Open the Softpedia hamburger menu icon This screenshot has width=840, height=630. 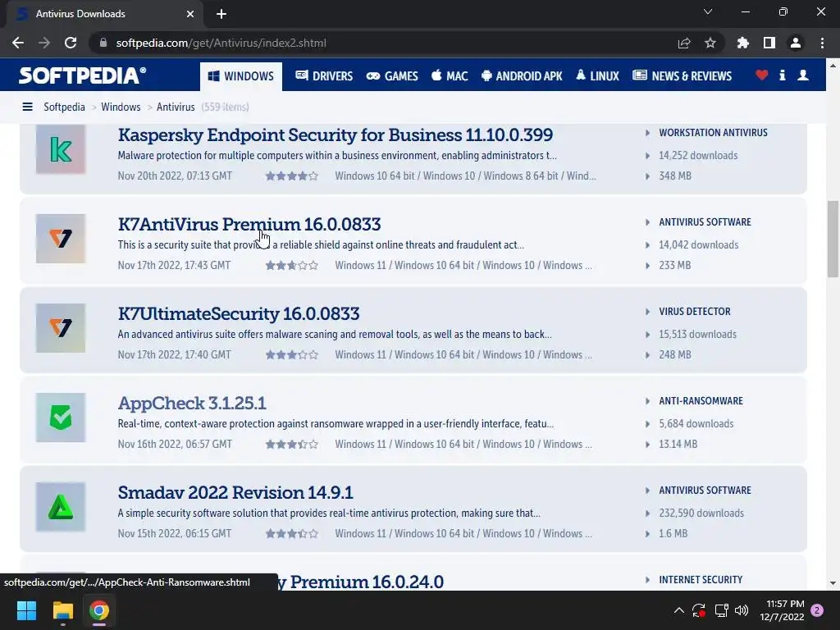[27, 107]
